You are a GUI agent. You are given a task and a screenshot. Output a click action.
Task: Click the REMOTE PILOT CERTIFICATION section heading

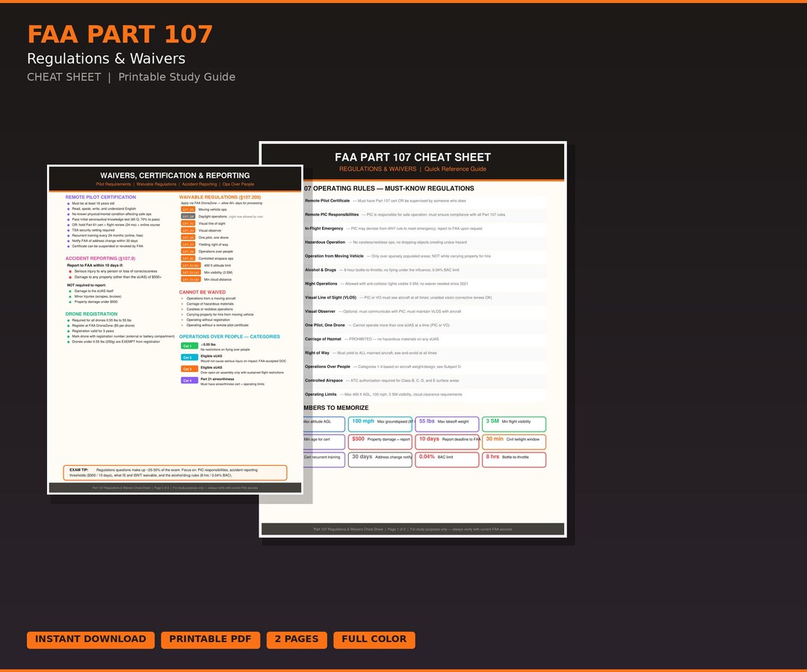tap(100, 197)
